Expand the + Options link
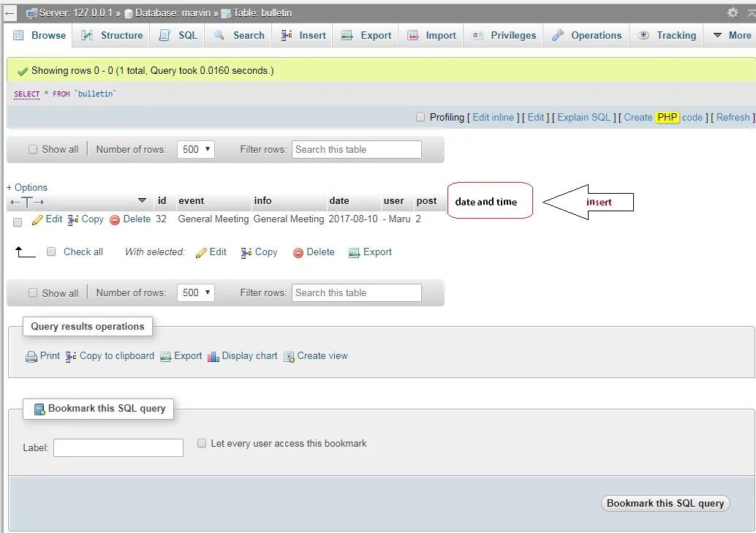This screenshot has height=533, width=756. 27,187
